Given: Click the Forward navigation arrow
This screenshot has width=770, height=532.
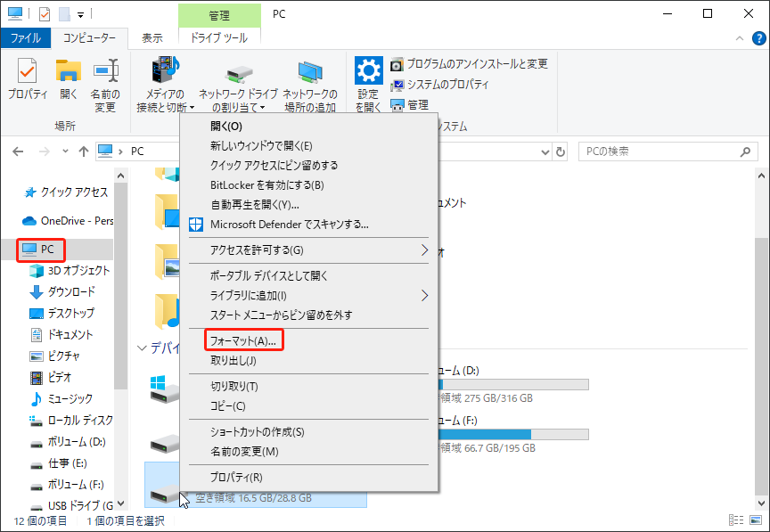Looking at the screenshot, I should 45,151.
